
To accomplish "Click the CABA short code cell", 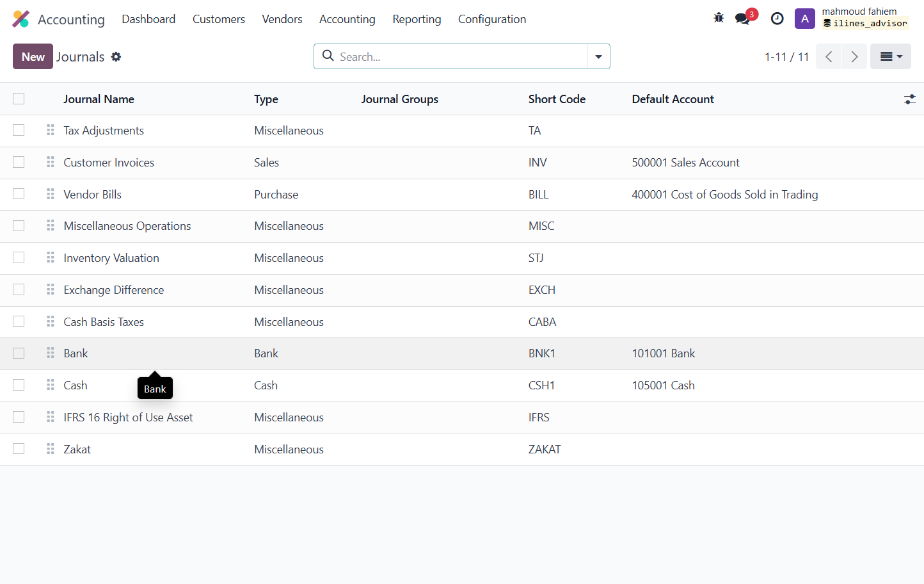I will click(542, 322).
